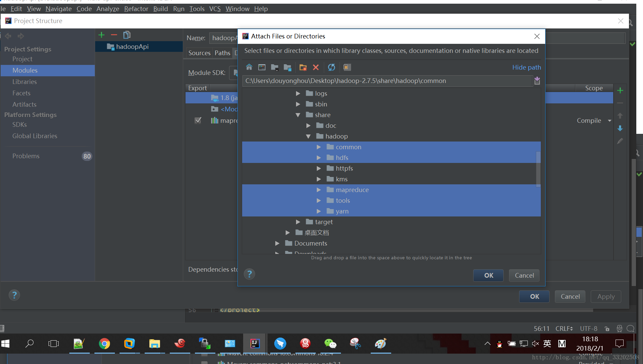Viewport: 643px width, 364px height.
Task: Click OK to confirm selected directories
Action: 489,275
